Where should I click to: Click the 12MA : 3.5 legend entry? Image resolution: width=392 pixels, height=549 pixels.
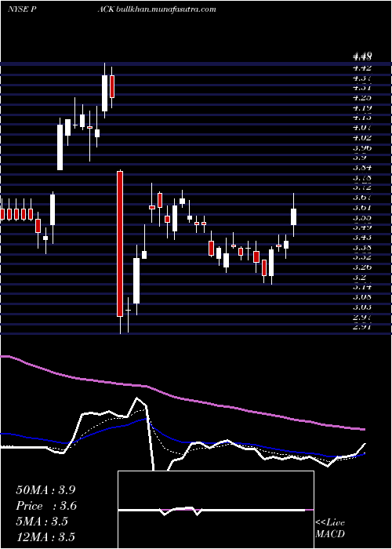tap(45, 537)
